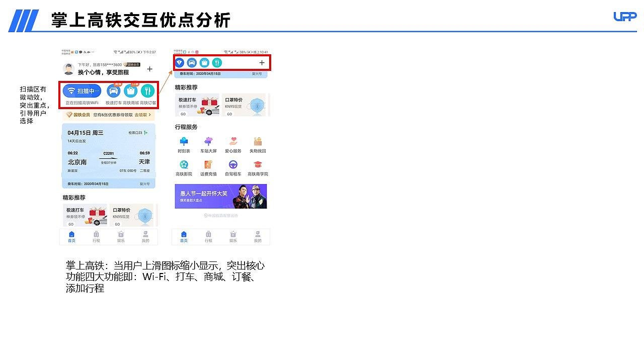
Task: Click the UPP logo at top right
Action: (625, 16)
